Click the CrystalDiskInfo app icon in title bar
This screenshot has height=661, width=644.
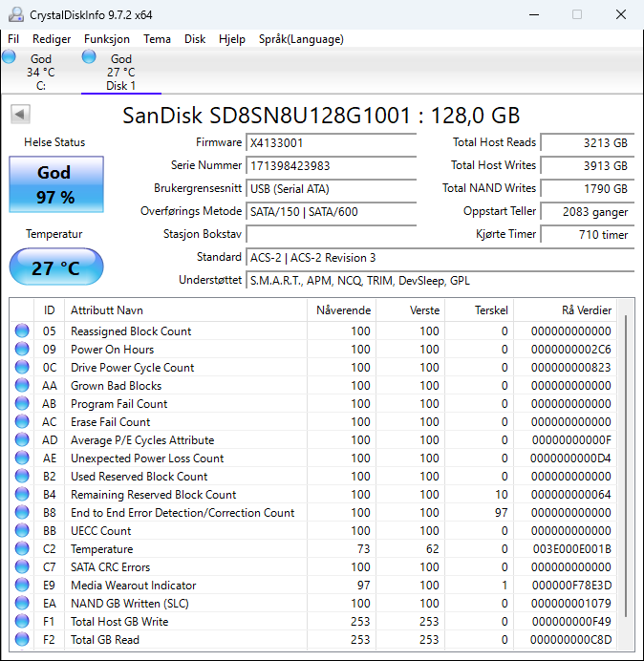16,14
